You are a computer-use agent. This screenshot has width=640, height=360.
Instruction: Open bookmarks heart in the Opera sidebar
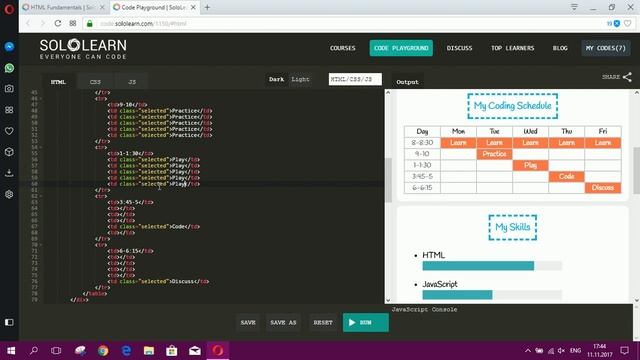point(9,131)
